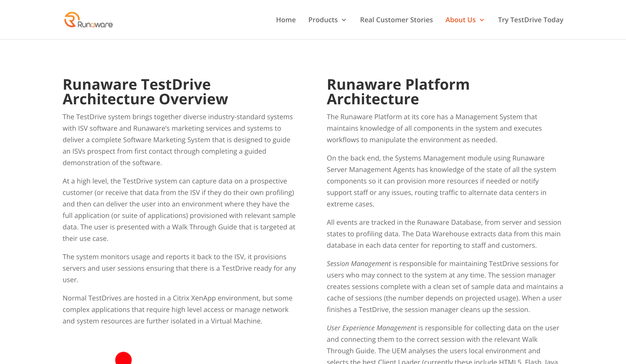Click paragraph starting "At a high level"
626x364 pixels.
click(179, 210)
